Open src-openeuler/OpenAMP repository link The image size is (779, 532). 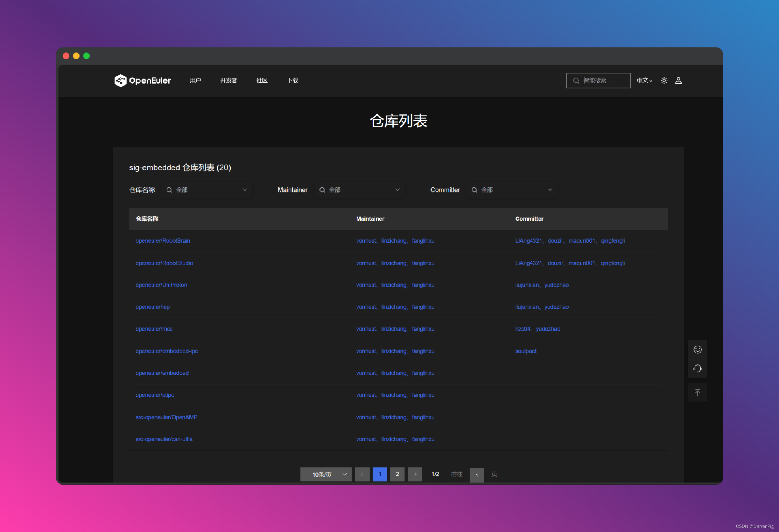click(166, 417)
